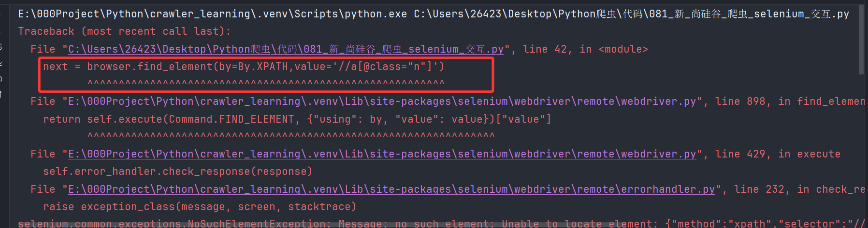
Task: Open webdriver.py link at line 429
Action: pos(382,154)
